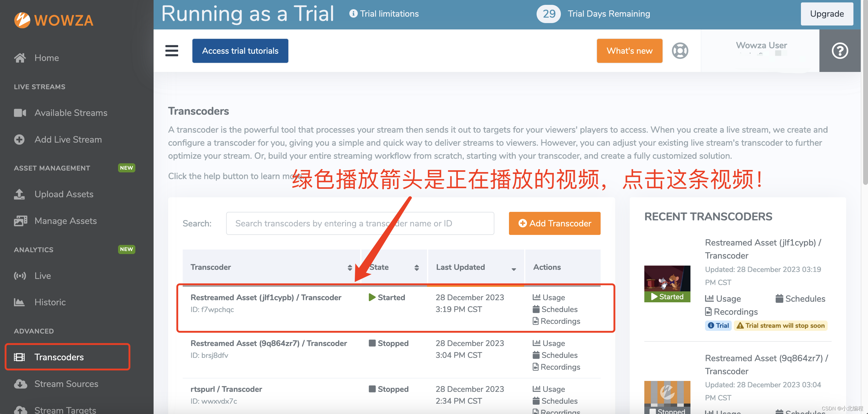The image size is (868, 414).
Task: Click Recordings file icon in jlf1cypb row
Action: pos(535,321)
